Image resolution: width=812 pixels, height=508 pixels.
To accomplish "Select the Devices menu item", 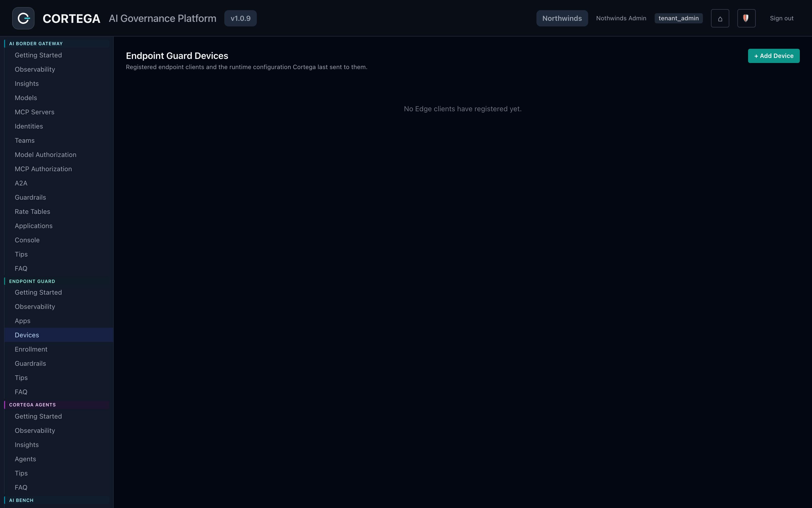I will (x=59, y=335).
